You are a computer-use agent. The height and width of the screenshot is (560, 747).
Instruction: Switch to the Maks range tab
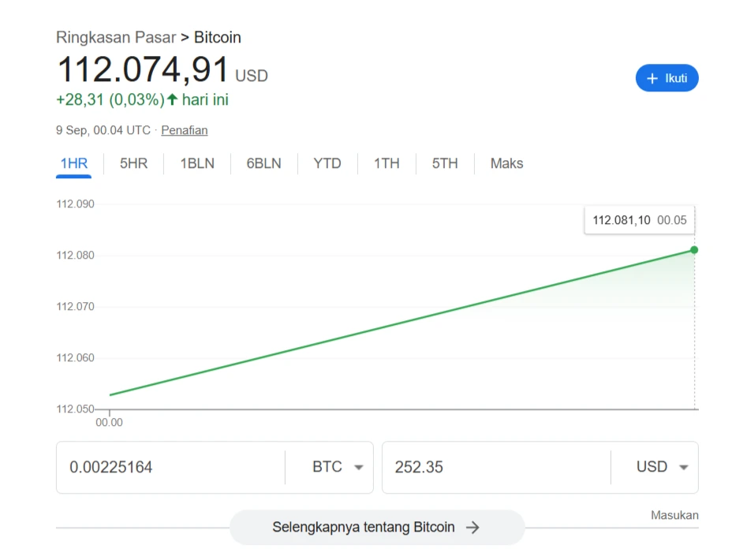(506, 163)
